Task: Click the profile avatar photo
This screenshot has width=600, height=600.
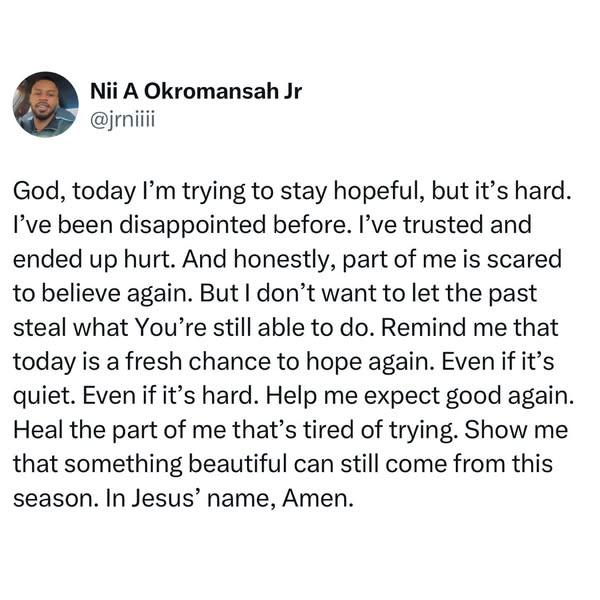Action: pos(45,104)
